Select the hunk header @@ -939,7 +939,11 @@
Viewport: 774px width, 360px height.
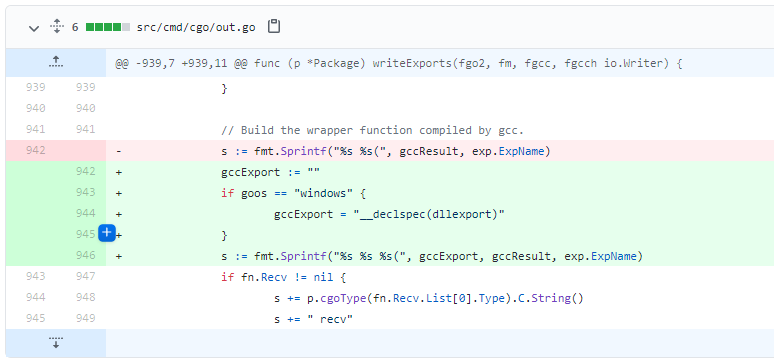[x=399, y=64]
